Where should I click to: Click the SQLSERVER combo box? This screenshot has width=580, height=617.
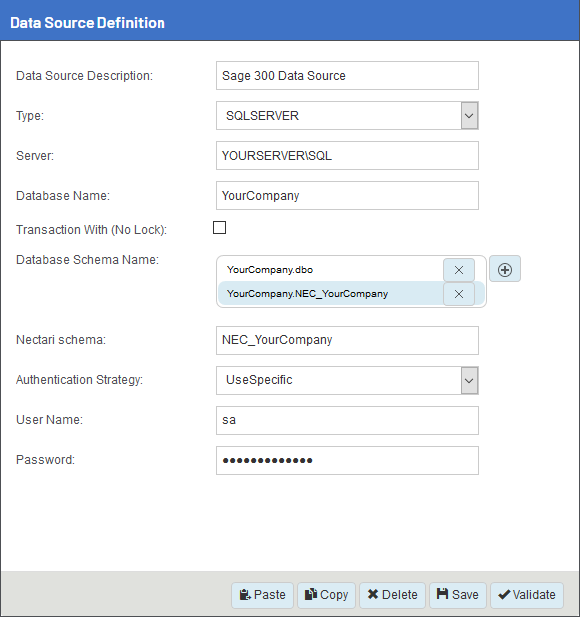347,116
